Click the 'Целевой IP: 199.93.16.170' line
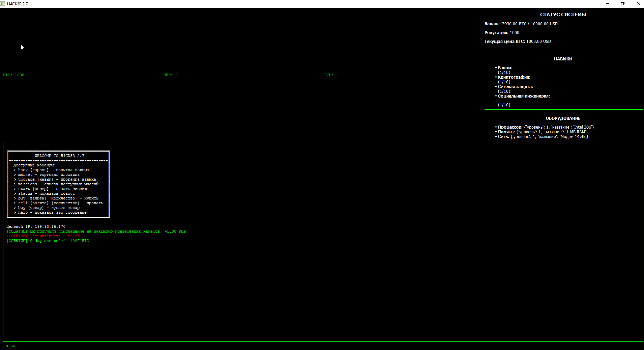The width and height of the screenshot is (644, 350). coord(36,226)
